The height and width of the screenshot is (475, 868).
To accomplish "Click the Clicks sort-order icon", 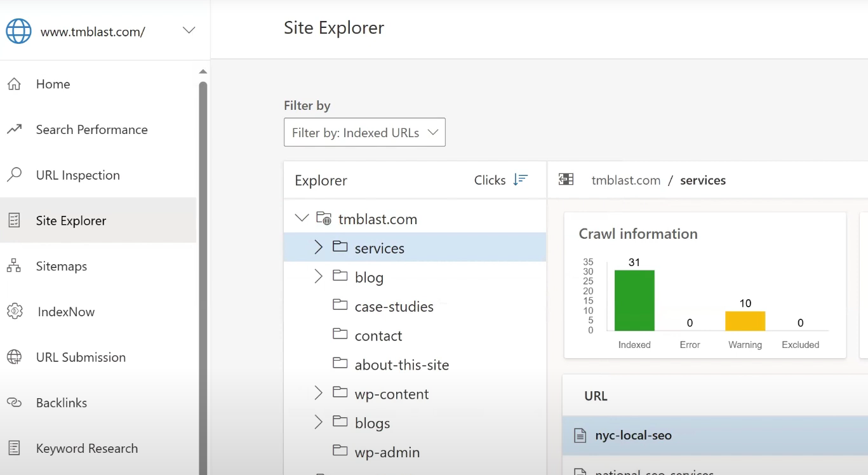I will (x=521, y=180).
